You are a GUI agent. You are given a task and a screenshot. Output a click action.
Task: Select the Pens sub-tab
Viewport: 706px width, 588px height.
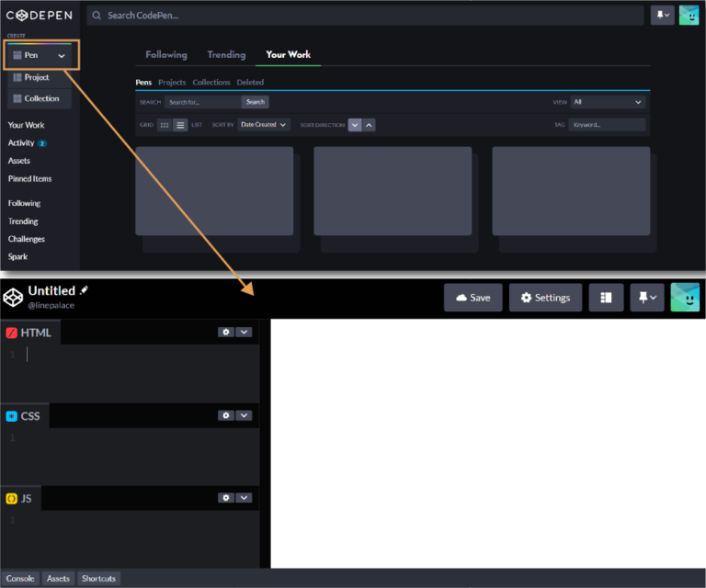click(143, 83)
